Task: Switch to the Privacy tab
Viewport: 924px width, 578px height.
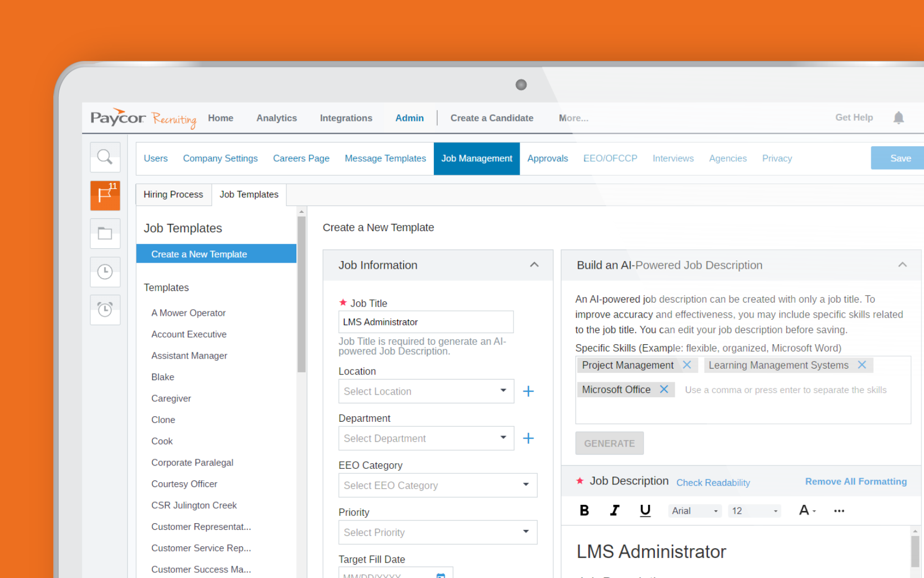Action: tap(777, 158)
